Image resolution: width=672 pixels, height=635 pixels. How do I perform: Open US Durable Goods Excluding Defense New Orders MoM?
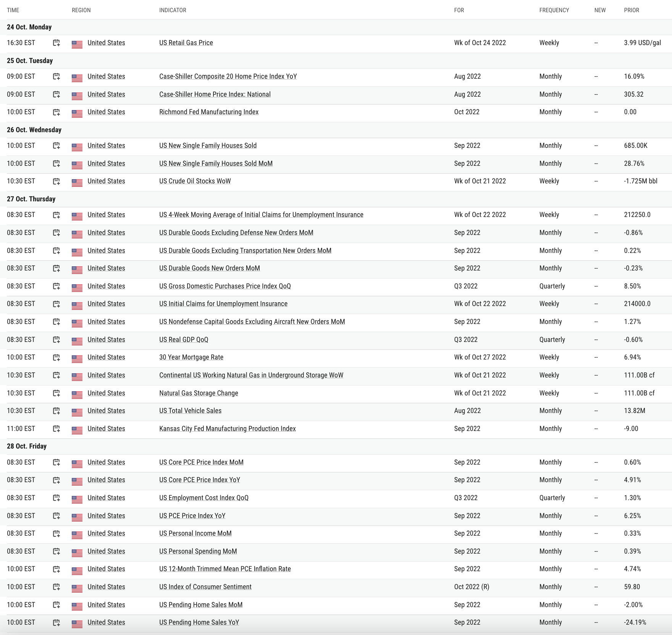click(236, 233)
